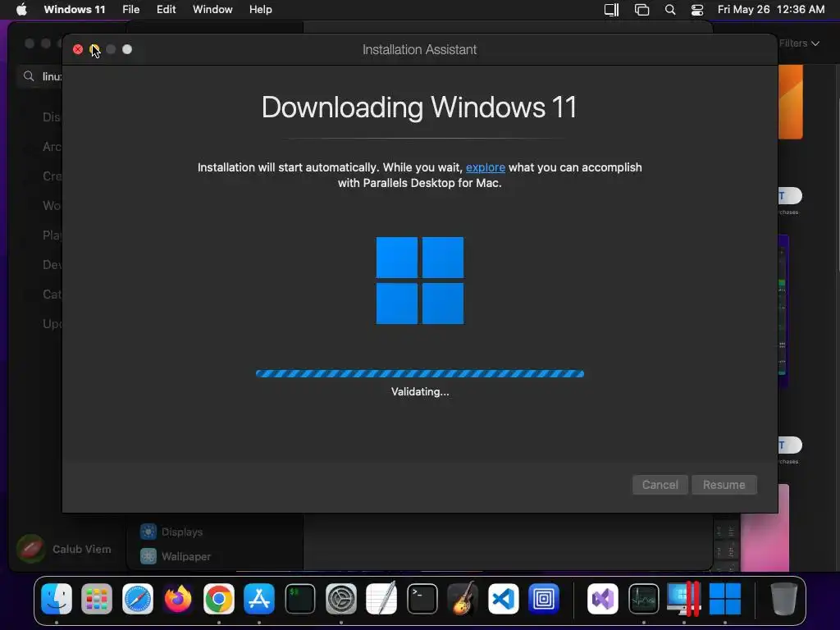The image size is (840, 630).
Task: Click the striped download progress bar
Action: pyautogui.click(x=420, y=373)
